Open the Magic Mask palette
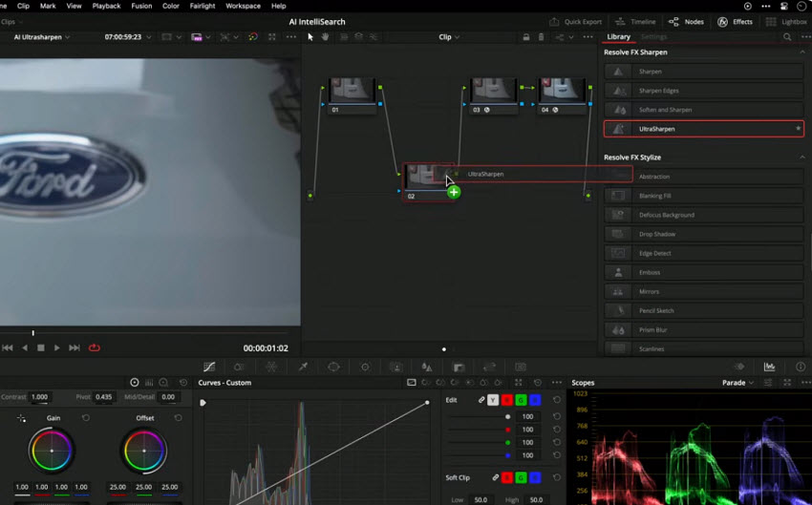Viewport: 812px width, 505px height. [x=396, y=367]
